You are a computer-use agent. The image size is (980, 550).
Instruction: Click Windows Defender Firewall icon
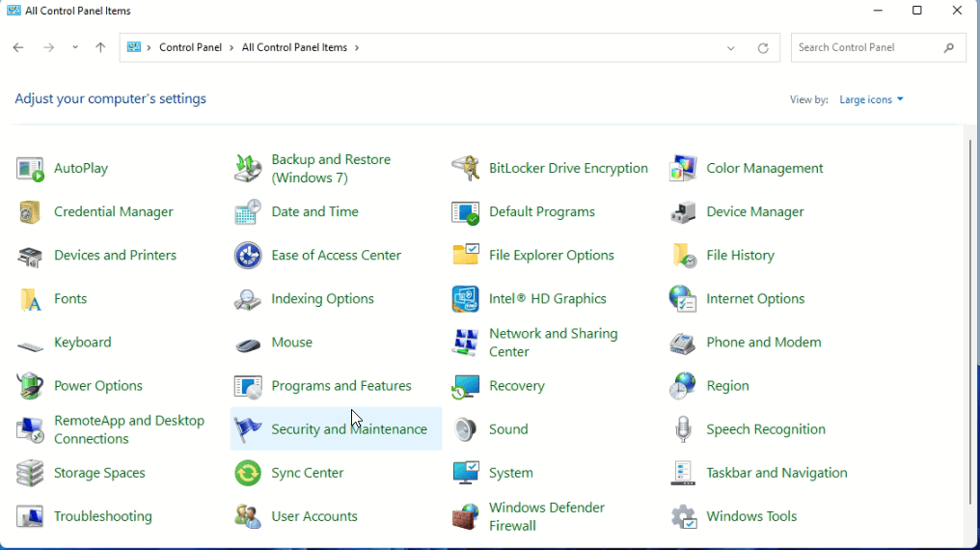coord(465,517)
